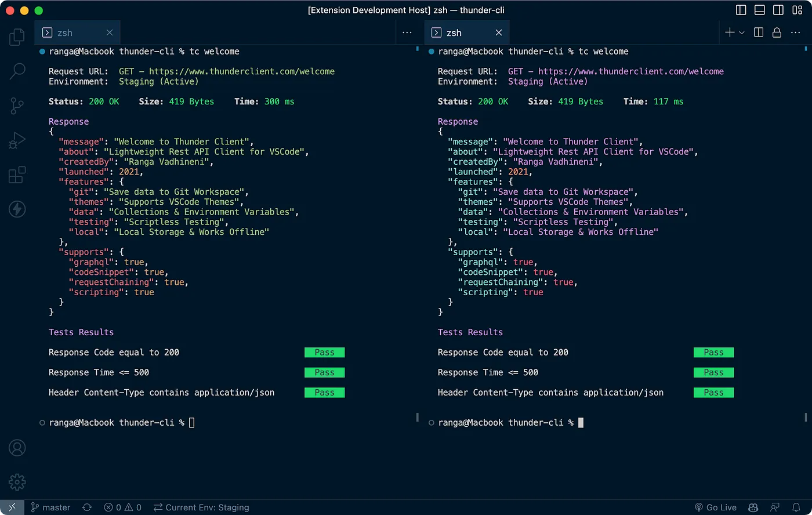812x515 pixels.
Task: Open the Run and Debug view
Action: (17, 140)
